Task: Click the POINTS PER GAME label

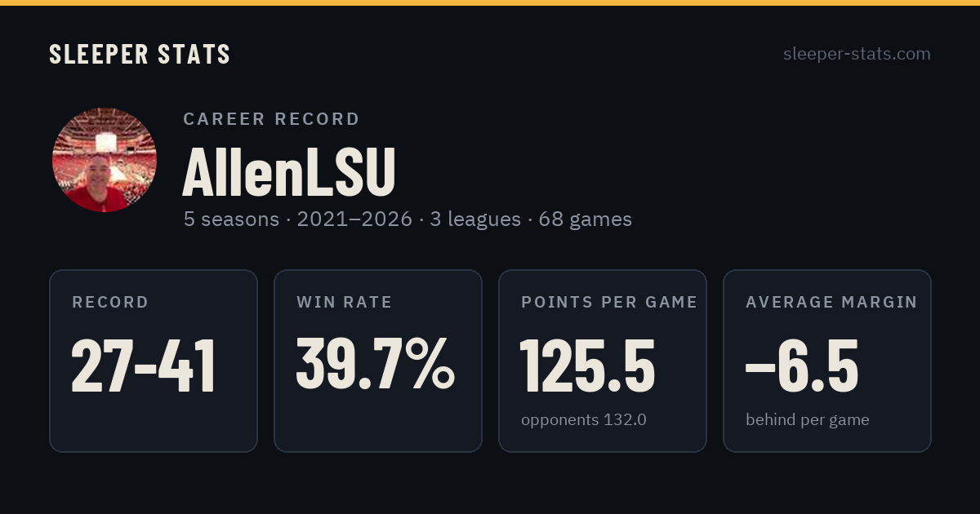Action: pyautogui.click(x=609, y=302)
